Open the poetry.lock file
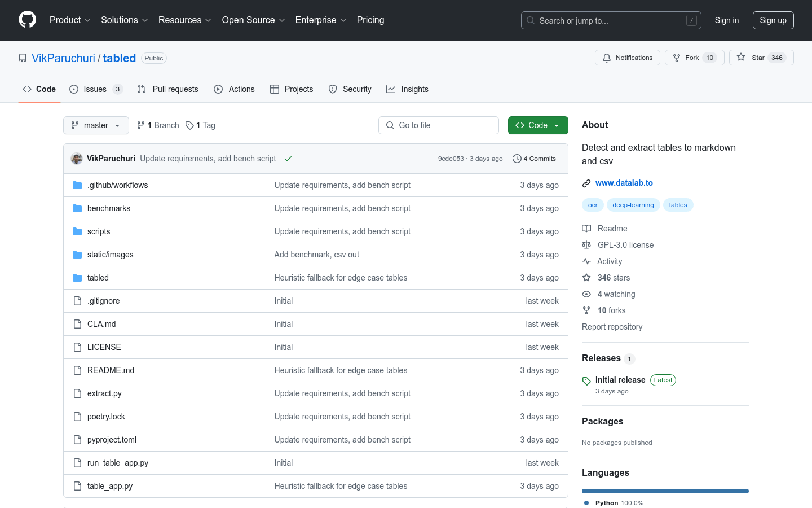This screenshot has width=812, height=508. (x=106, y=417)
